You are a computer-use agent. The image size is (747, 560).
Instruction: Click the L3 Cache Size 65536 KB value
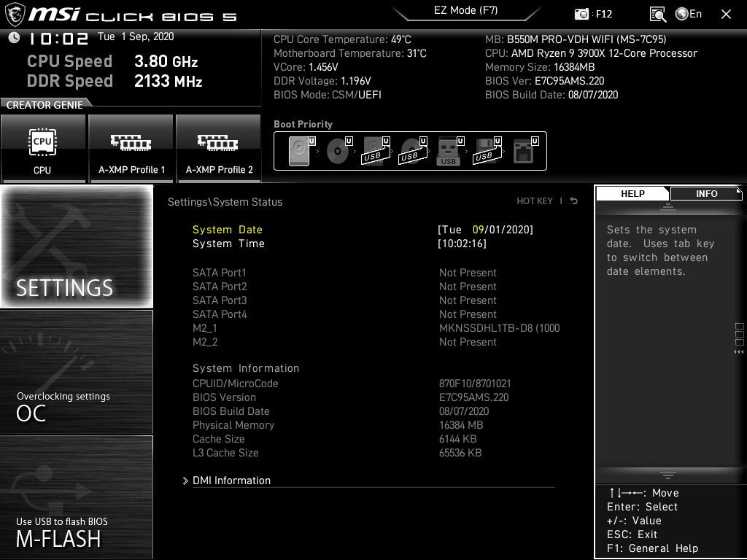pyautogui.click(x=460, y=452)
